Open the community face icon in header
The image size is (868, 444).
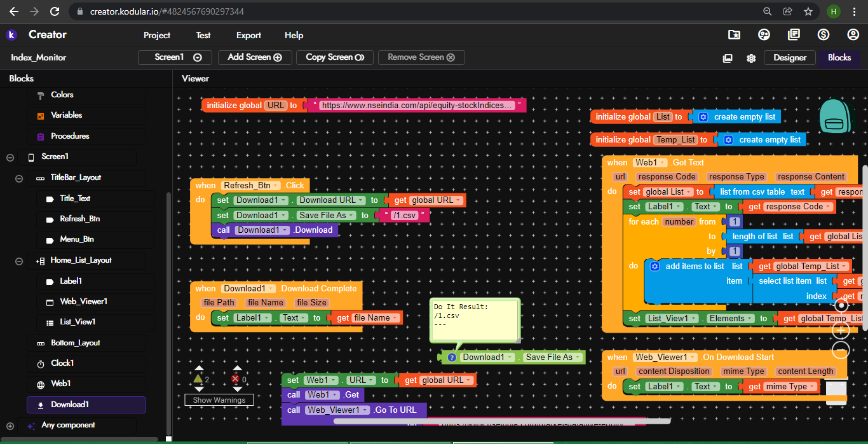pyautogui.click(x=764, y=35)
